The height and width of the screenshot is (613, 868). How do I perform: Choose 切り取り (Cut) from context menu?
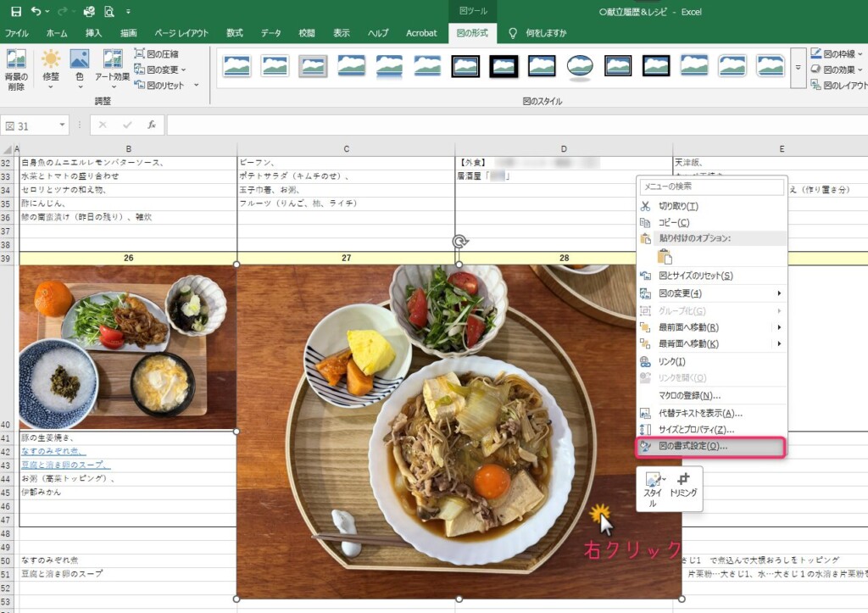click(x=678, y=206)
